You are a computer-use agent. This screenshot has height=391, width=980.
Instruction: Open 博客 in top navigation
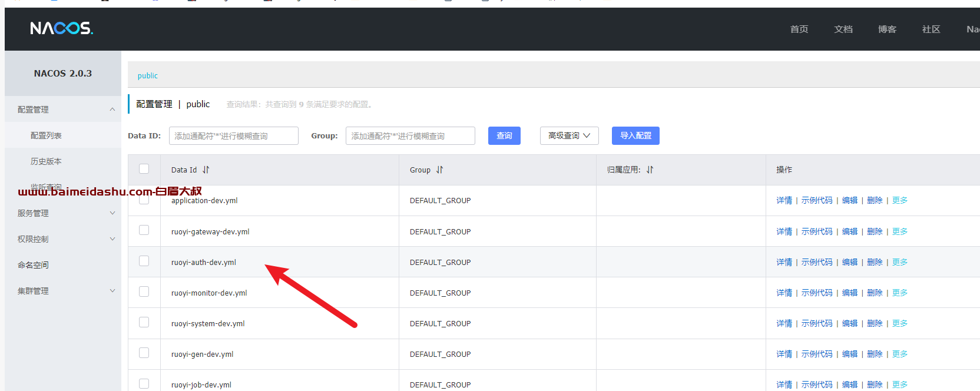click(887, 29)
